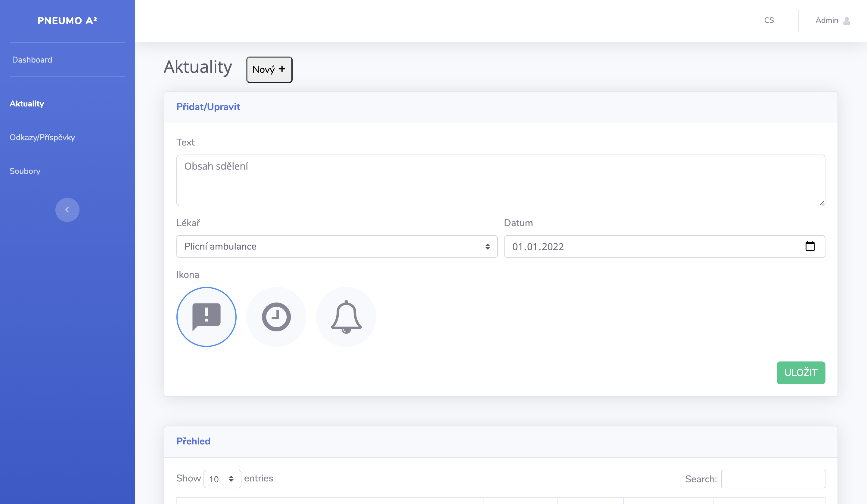
Task: Collapse the sidebar with chevron button
Action: pyautogui.click(x=67, y=210)
